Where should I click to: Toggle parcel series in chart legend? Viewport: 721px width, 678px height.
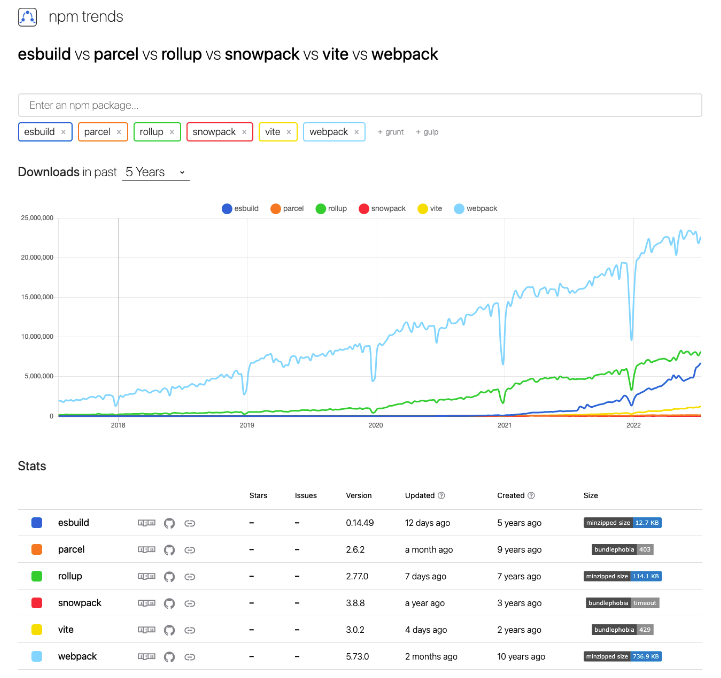point(287,209)
